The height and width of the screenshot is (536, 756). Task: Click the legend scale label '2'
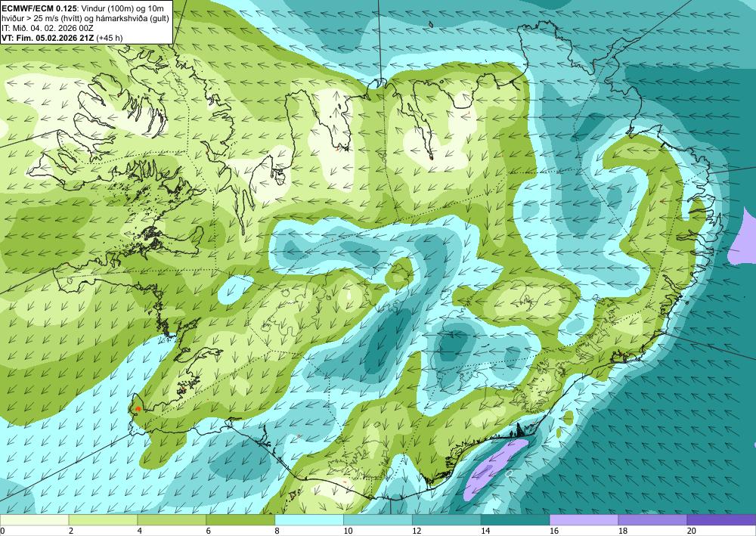71,531
